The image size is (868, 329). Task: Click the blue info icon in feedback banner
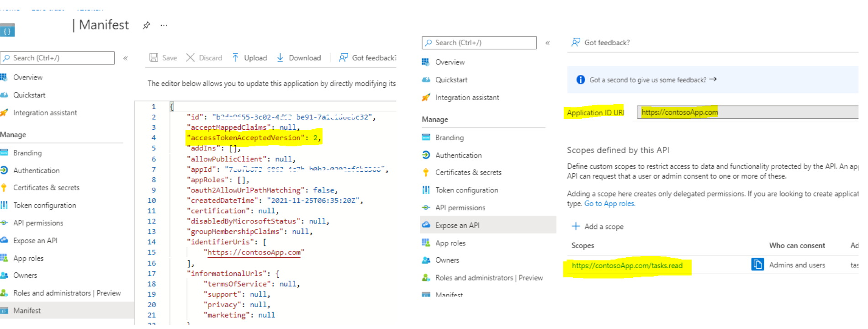(581, 80)
